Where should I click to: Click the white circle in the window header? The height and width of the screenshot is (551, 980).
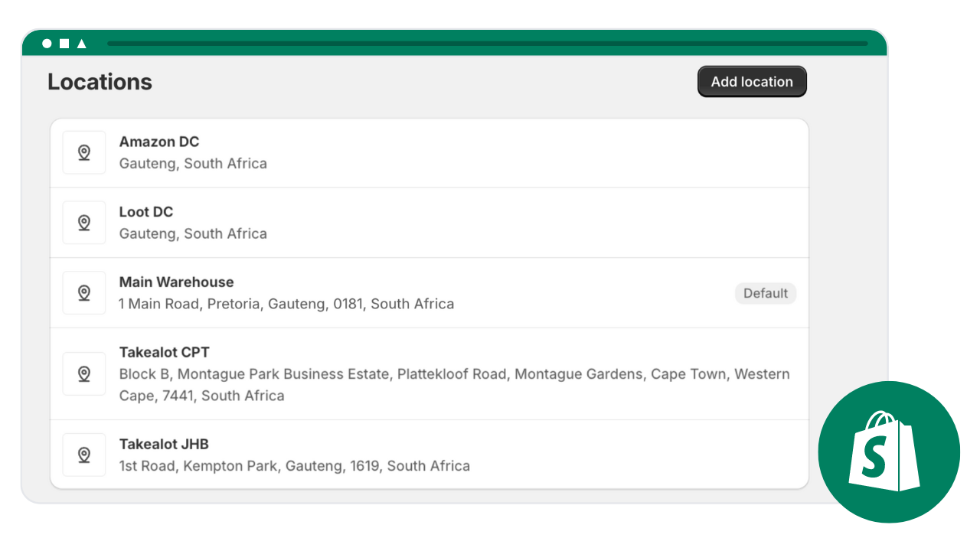click(47, 44)
